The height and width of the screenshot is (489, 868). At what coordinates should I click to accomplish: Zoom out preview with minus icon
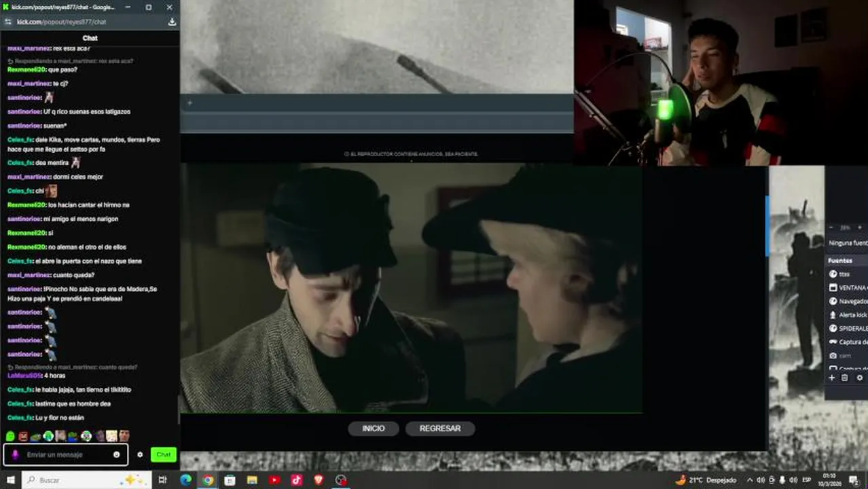pyautogui.click(x=831, y=228)
